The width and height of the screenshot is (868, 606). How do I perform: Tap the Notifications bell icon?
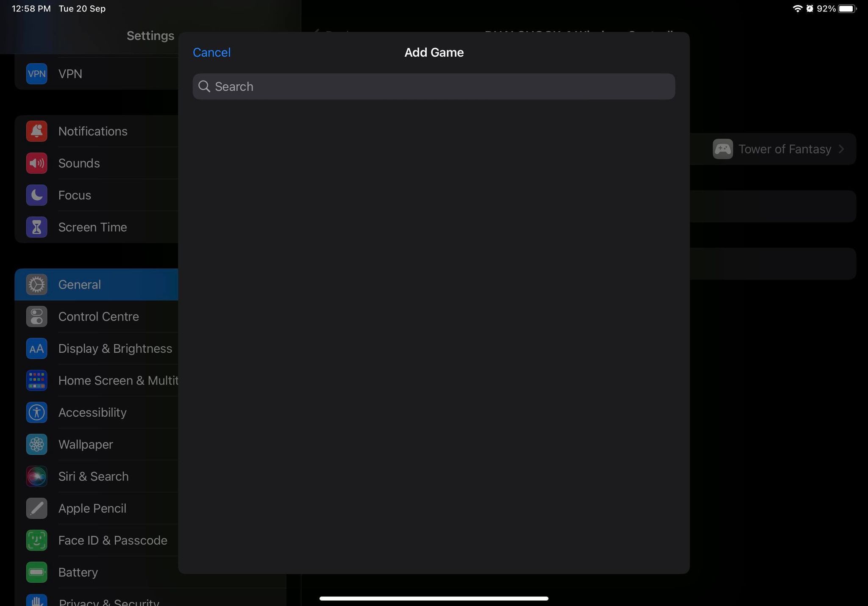pyautogui.click(x=36, y=131)
